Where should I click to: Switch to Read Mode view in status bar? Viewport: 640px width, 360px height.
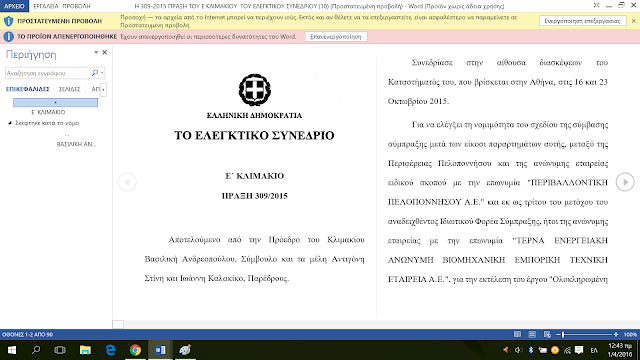517,334
